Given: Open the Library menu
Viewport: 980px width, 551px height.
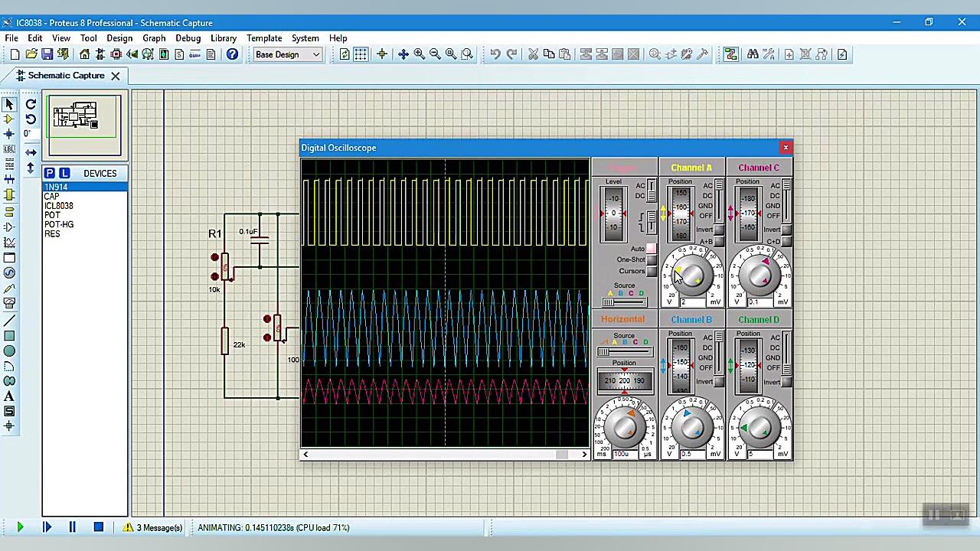Looking at the screenshot, I should pyautogui.click(x=223, y=37).
